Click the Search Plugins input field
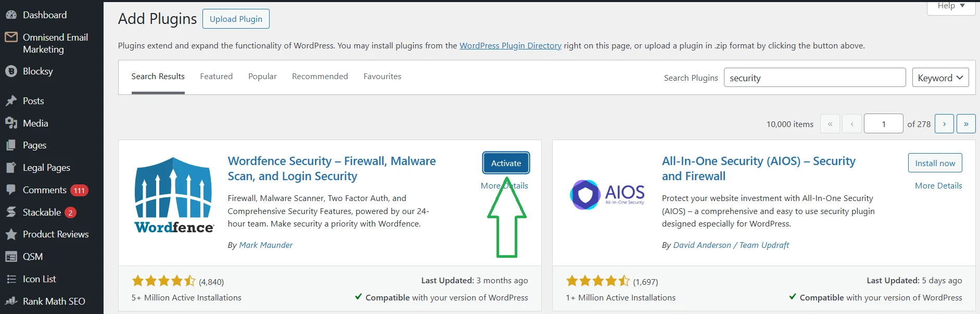This screenshot has height=314, width=980. 814,78
